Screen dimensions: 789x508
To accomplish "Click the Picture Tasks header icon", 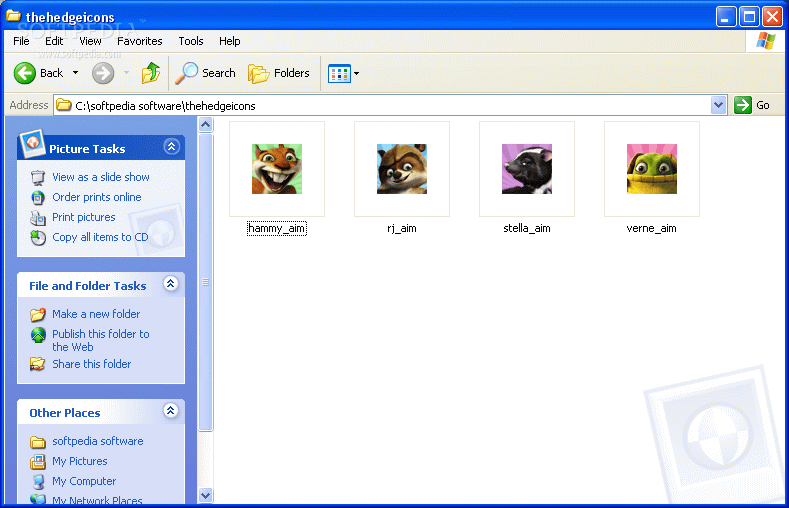I will 32,143.
